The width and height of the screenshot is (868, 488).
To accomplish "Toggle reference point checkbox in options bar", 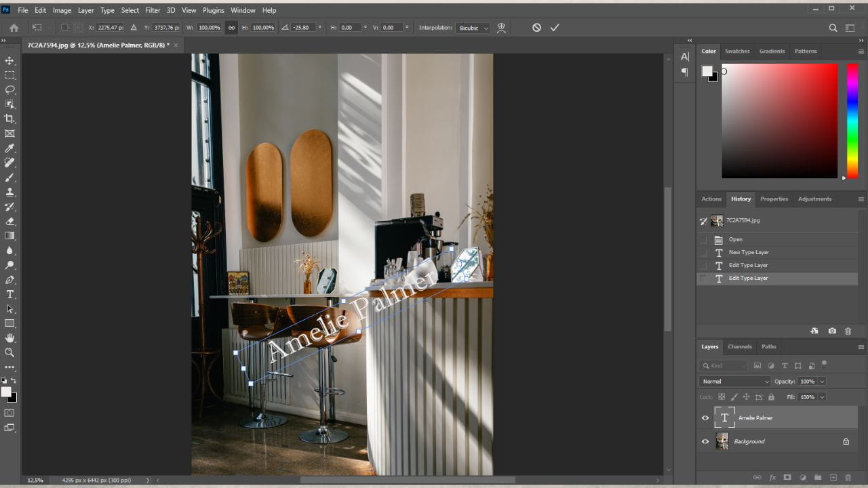I will [x=64, y=28].
